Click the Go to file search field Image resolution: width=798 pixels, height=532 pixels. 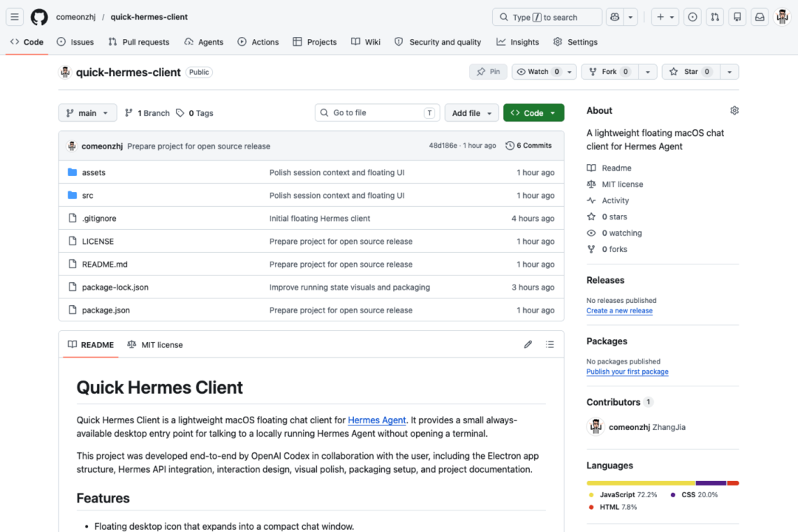[x=377, y=112]
